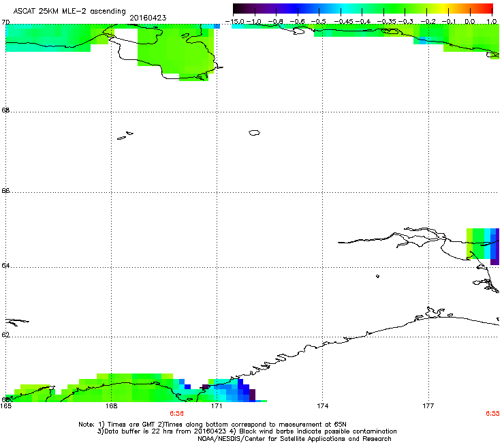Click the '-0.6' color scale label

(x=297, y=22)
